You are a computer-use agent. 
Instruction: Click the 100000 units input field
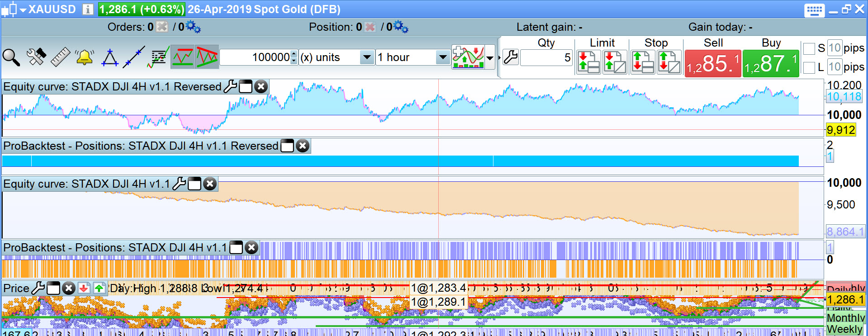pos(255,57)
